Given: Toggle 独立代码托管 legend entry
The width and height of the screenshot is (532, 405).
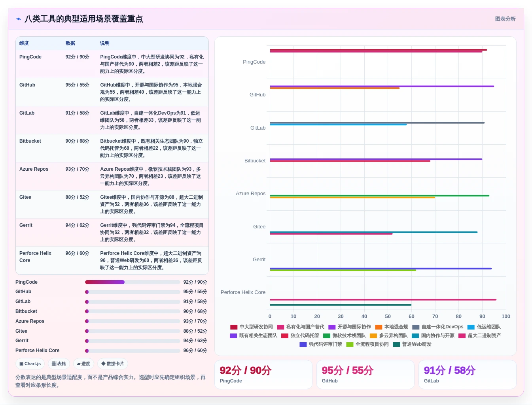Looking at the screenshot, I should pos(300,336).
